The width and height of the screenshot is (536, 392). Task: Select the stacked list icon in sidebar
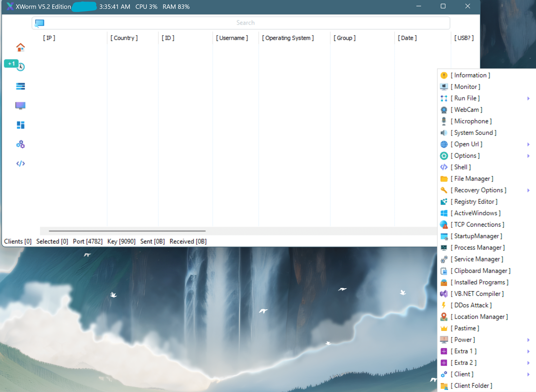click(20, 86)
